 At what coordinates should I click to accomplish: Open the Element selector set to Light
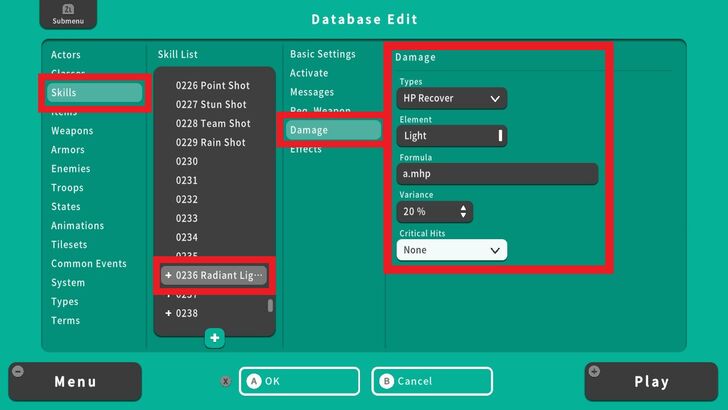tap(451, 136)
